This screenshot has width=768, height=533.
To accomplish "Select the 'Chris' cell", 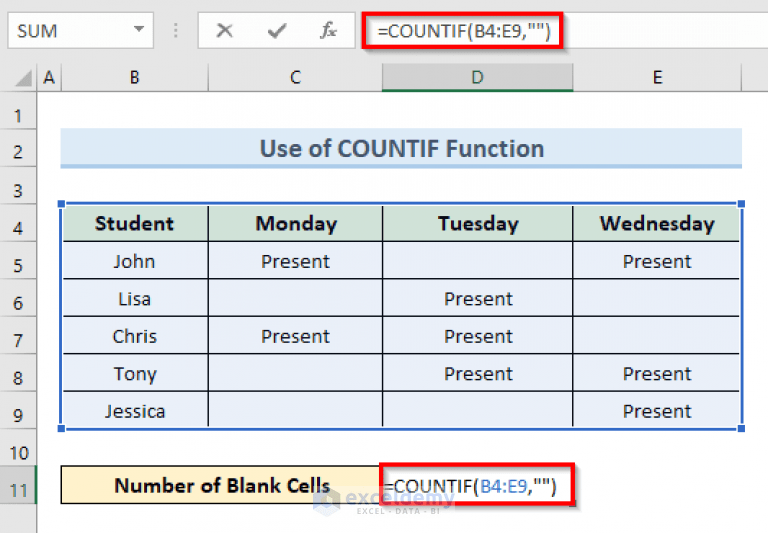I will 135,336.
